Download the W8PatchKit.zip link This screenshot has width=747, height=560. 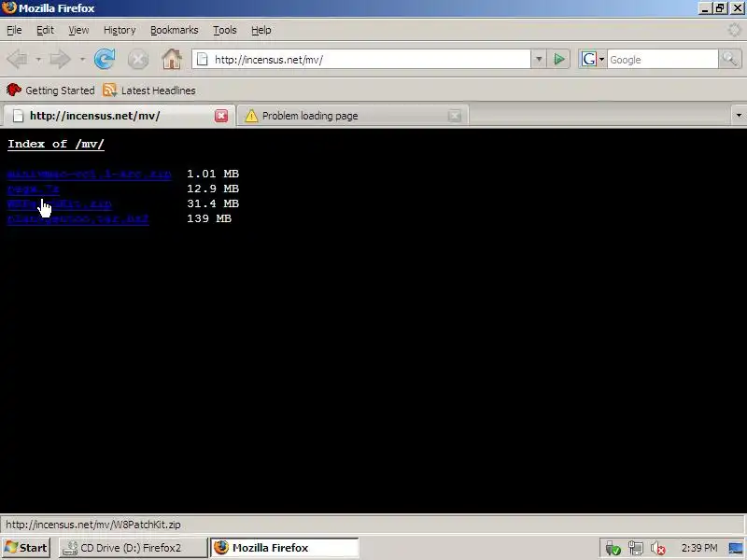(x=60, y=203)
